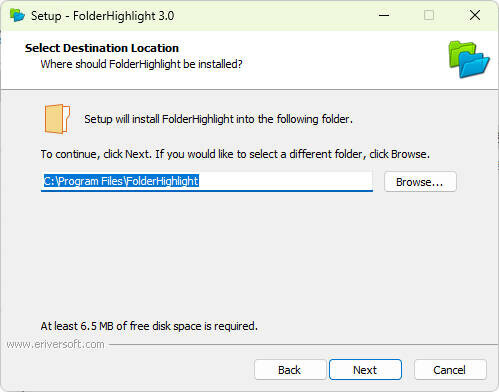Image resolution: width=499 pixels, height=392 pixels.
Task: Go back with the Back button
Action: click(289, 369)
